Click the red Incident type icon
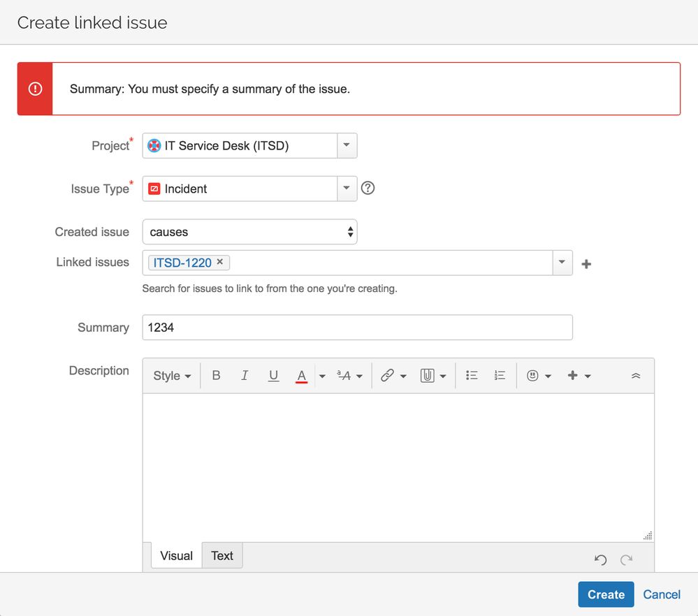Image resolution: width=698 pixels, height=616 pixels. pos(154,189)
